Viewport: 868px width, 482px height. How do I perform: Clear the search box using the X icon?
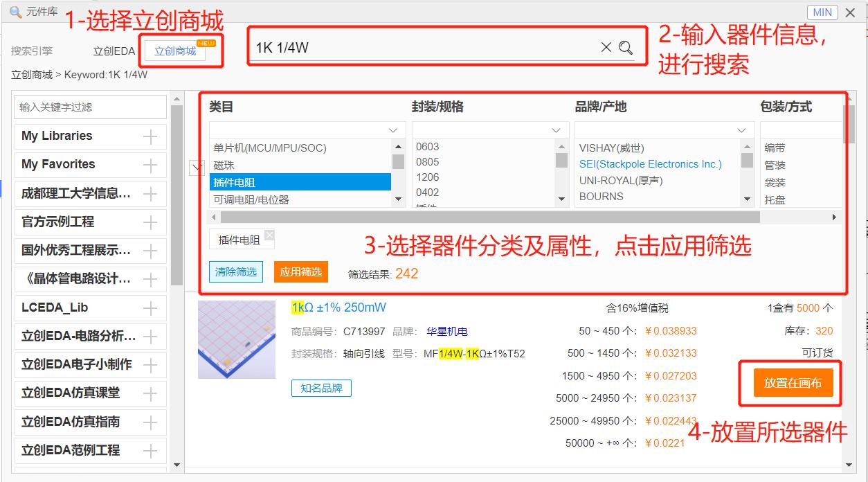[606, 47]
